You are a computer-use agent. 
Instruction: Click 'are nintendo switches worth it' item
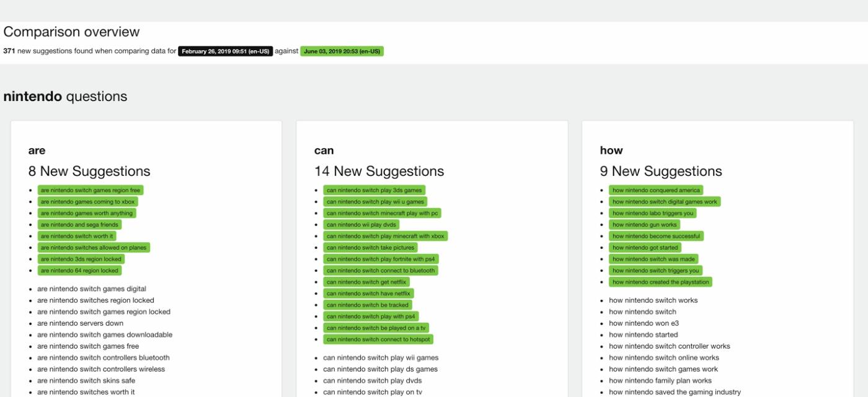coord(86,392)
